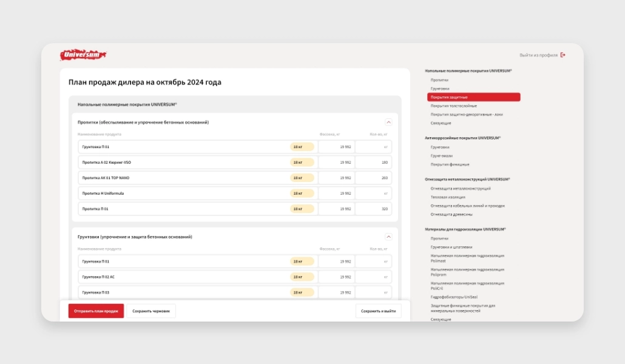Screen dimensions: 625x364
Task: Save the plan with Сохранить черновик
Action: [x=151, y=311]
